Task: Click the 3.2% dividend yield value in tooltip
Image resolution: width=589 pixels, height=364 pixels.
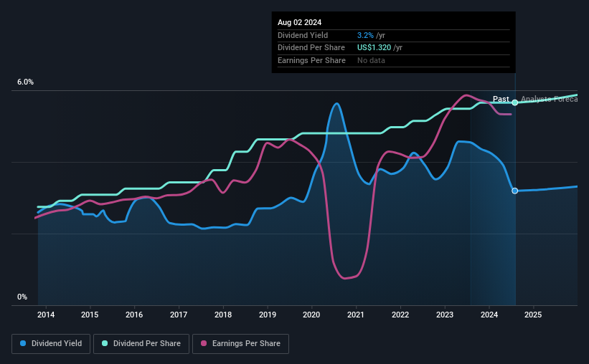Action: [x=365, y=35]
